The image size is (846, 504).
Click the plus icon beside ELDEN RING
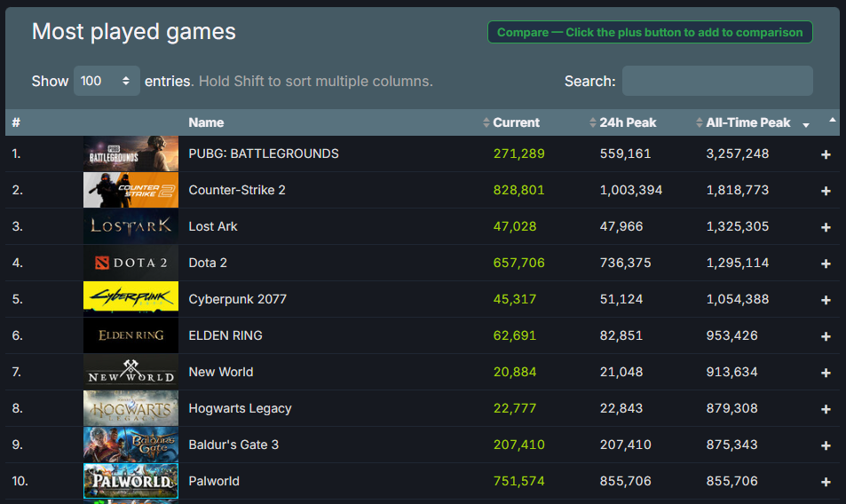pyautogui.click(x=826, y=336)
